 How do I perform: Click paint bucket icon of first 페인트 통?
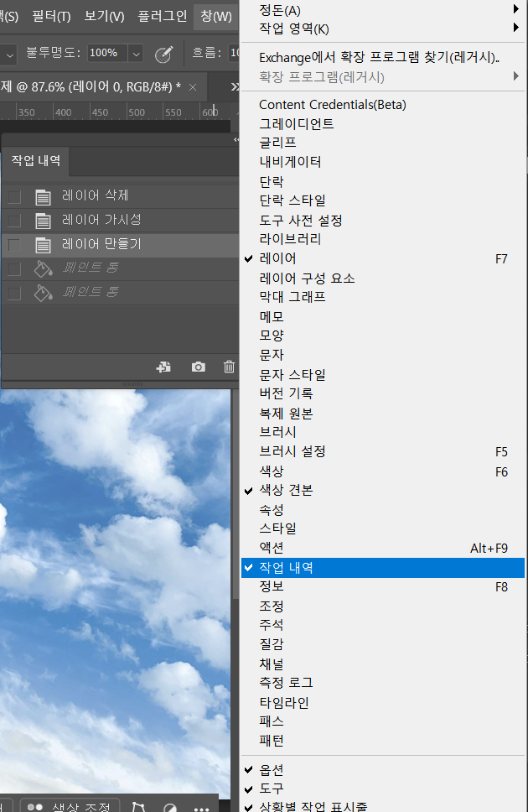[x=43, y=268]
